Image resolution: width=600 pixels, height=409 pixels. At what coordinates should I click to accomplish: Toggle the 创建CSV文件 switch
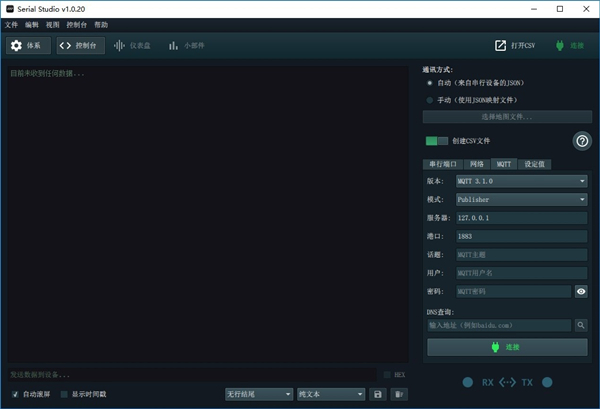[x=436, y=141]
